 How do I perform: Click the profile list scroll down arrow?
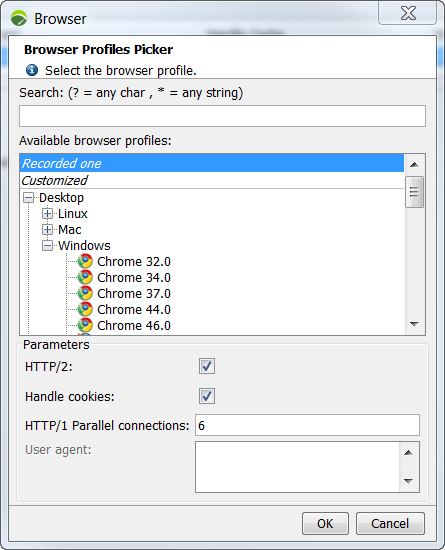tap(414, 324)
